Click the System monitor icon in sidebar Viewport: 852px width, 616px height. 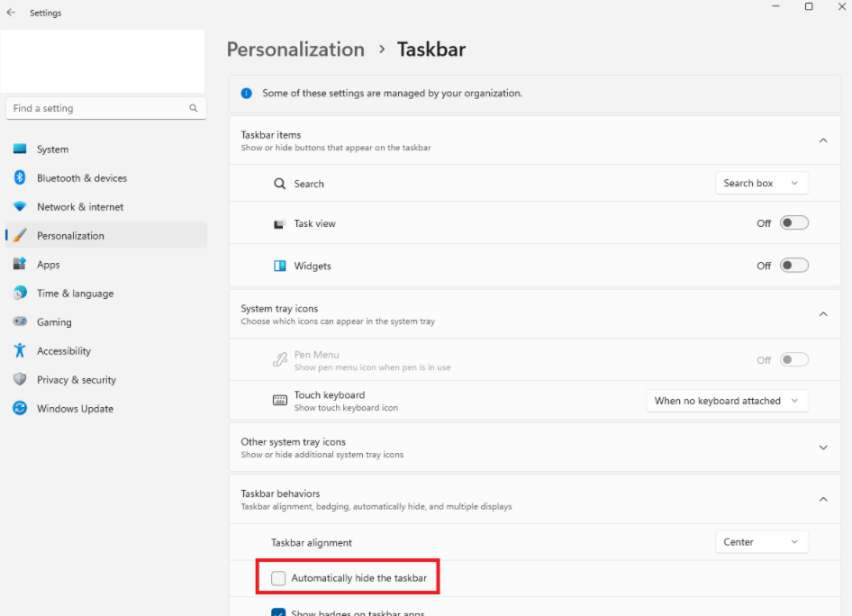(20, 149)
